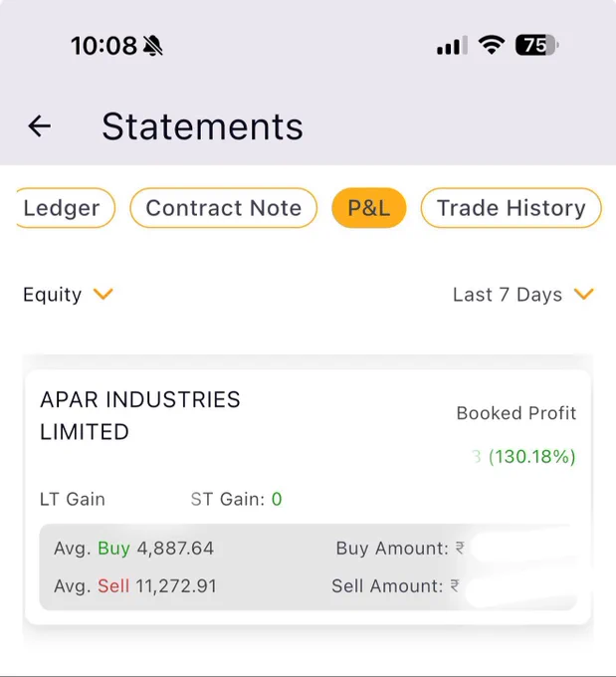Tap the 130.18% profit percentage
Viewport: 616px width, 677px height.
(x=531, y=457)
